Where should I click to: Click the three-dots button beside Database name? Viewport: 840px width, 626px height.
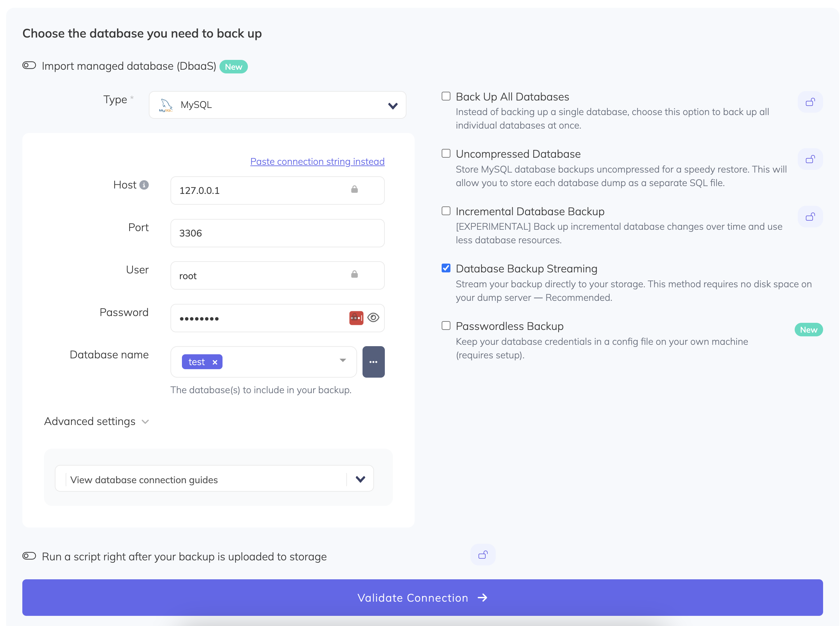click(x=373, y=362)
